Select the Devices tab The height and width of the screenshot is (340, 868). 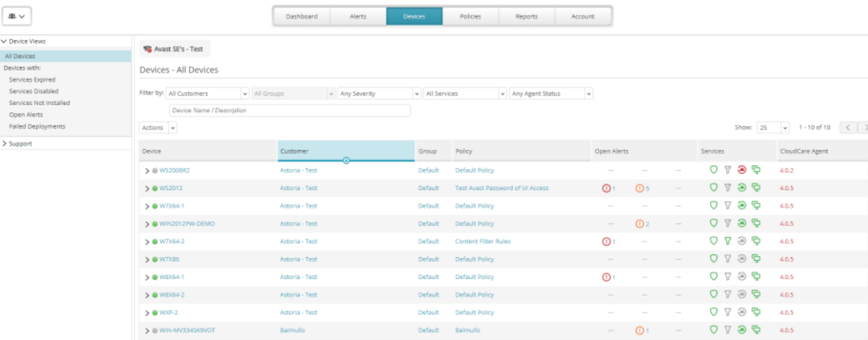tap(414, 16)
